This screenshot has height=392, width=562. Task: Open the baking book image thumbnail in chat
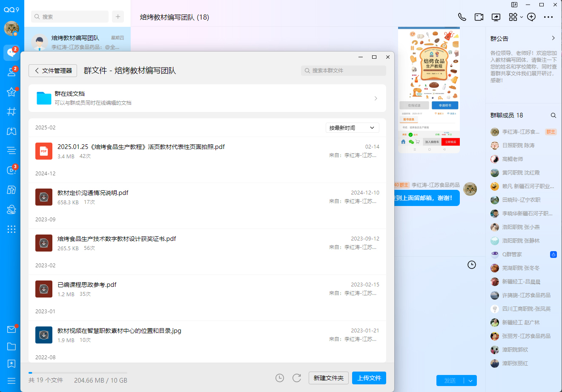[x=429, y=90]
